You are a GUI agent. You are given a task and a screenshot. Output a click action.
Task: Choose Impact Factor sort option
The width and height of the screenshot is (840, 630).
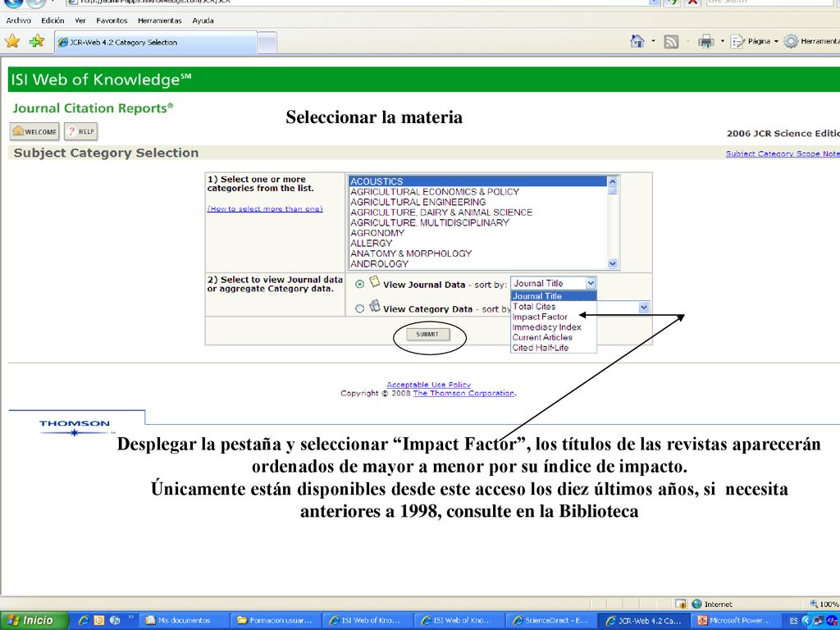click(554, 317)
